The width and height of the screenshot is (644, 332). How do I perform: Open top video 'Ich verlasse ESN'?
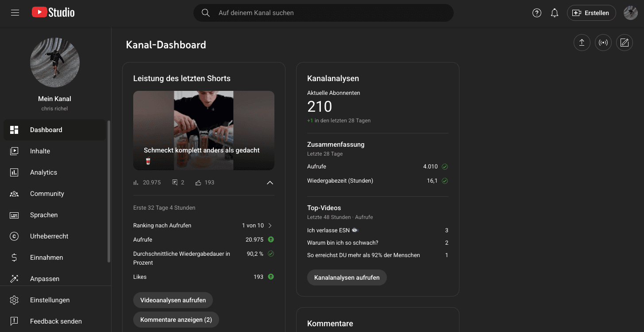coord(333,230)
